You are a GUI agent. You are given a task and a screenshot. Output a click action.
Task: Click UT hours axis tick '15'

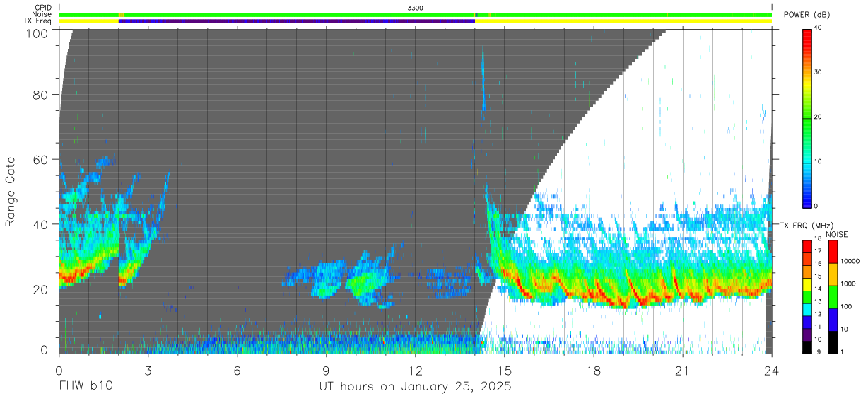coord(505,370)
